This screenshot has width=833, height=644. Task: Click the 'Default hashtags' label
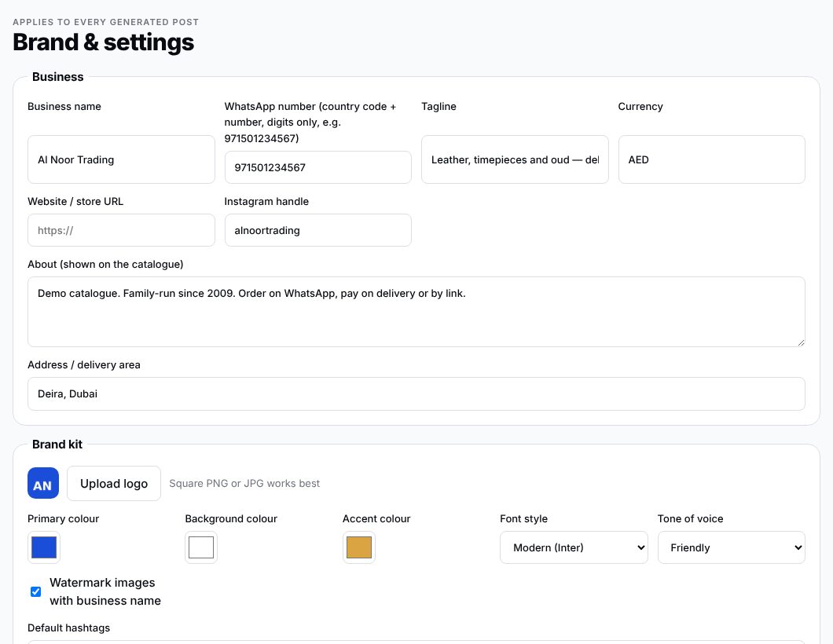tap(68, 628)
